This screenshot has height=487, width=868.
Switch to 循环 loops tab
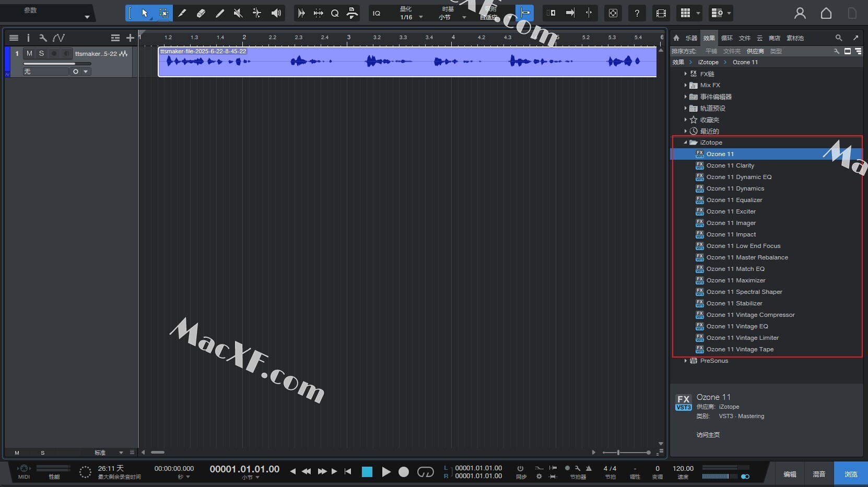coord(727,38)
